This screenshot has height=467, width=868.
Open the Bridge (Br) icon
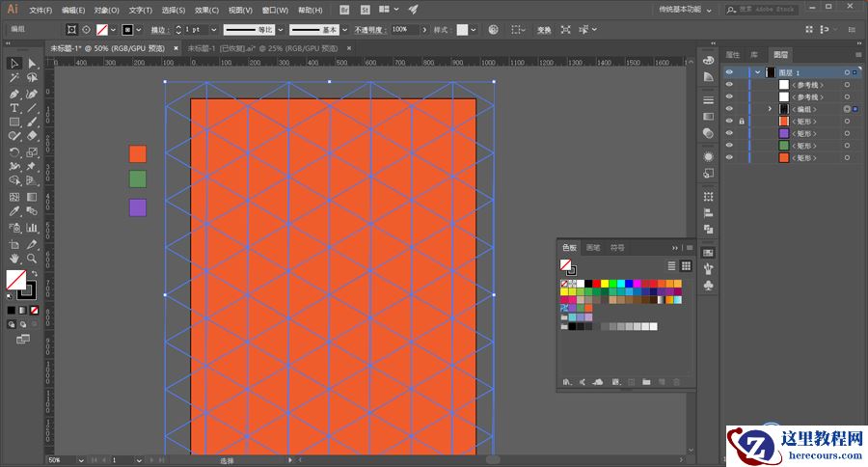(344, 10)
